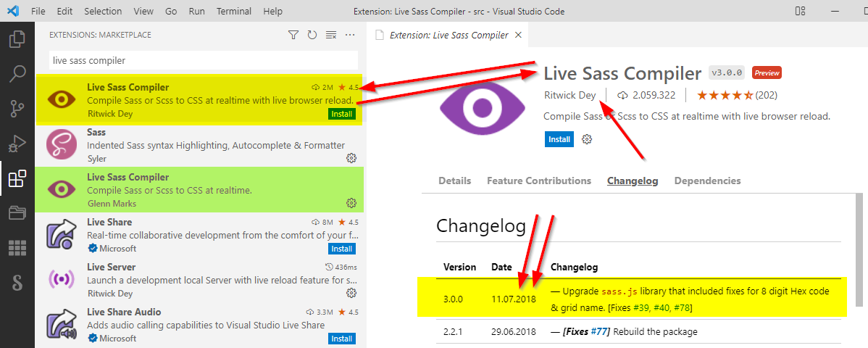Open the File menu
The width and height of the screenshot is (868, 348).
tap(38, 11)
